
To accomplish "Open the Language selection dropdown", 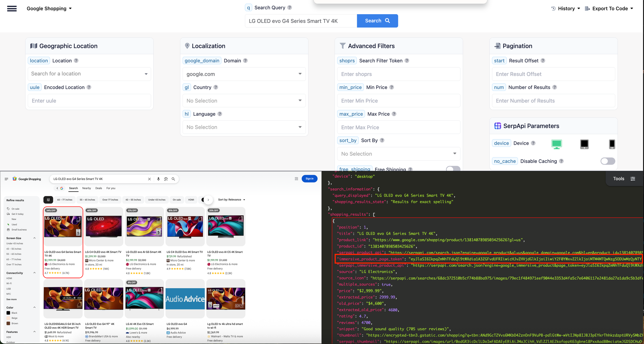I will pos(244,127).
